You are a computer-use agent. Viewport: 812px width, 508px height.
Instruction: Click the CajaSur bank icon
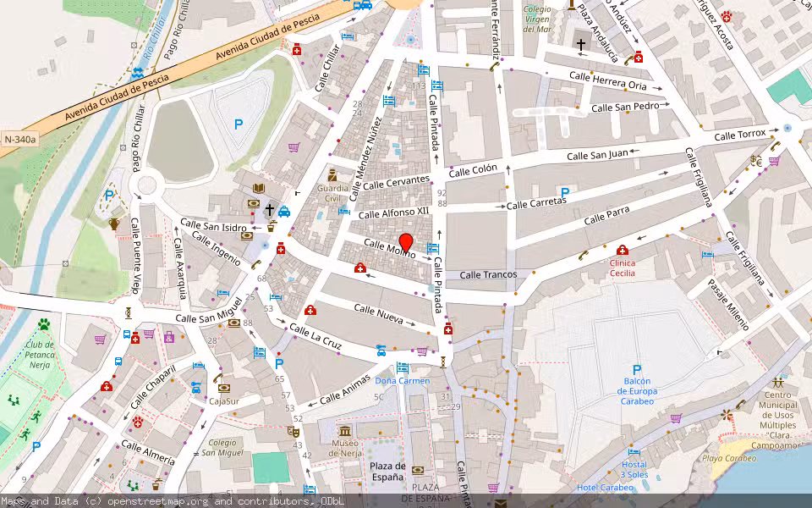[223, 388]
